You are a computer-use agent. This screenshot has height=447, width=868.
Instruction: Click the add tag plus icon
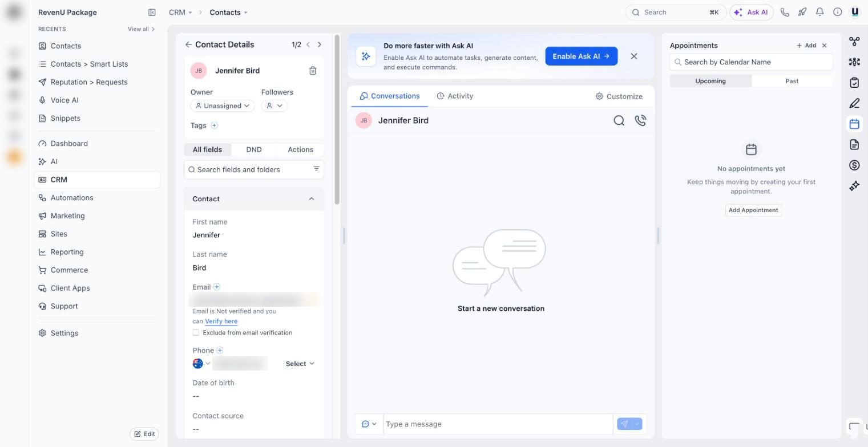pyautogui.click(x=214, y=125)
